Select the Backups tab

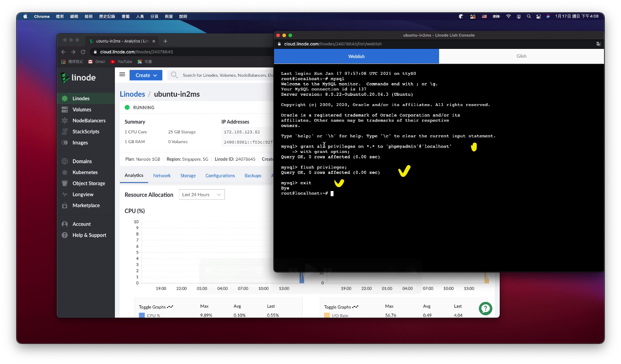(x=253, y=175)
